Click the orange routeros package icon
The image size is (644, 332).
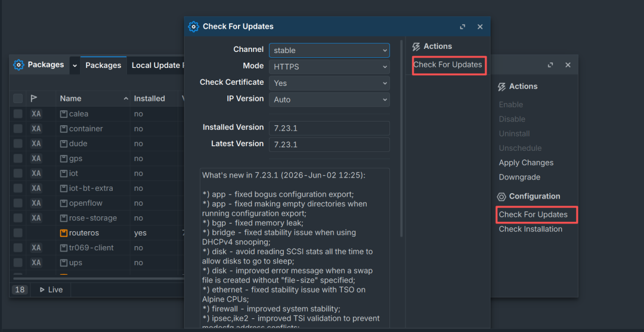(x=64, y=233)
